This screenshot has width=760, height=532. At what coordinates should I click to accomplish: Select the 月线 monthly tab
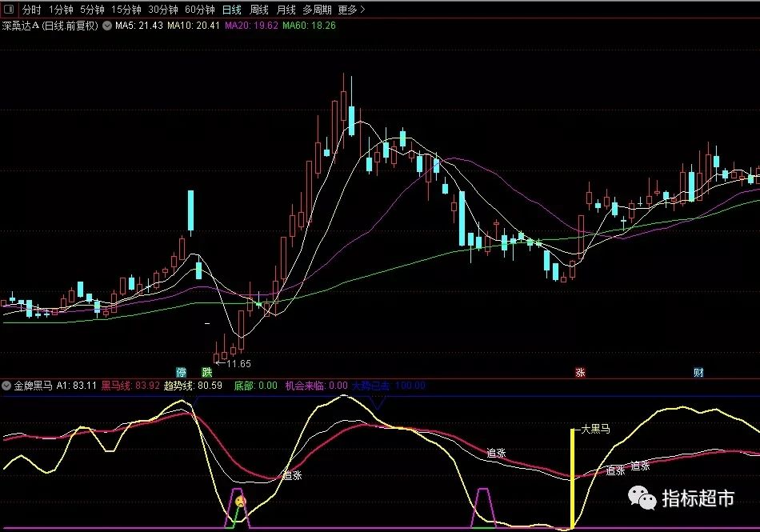[286, 10]
